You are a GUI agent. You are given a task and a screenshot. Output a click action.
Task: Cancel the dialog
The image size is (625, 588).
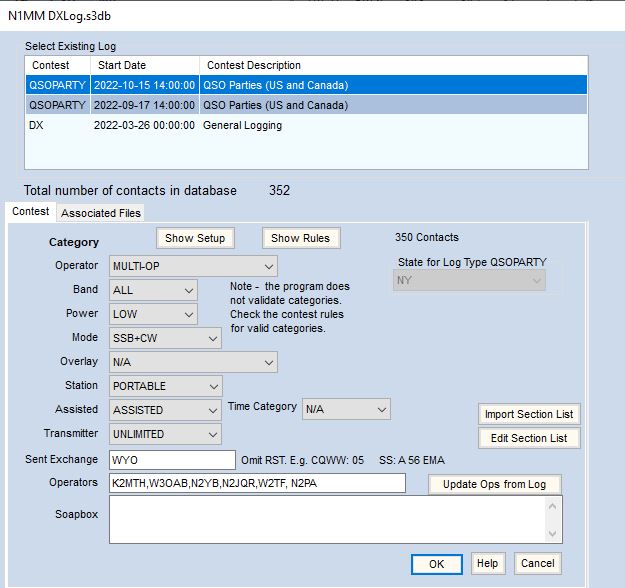[538, 563]
